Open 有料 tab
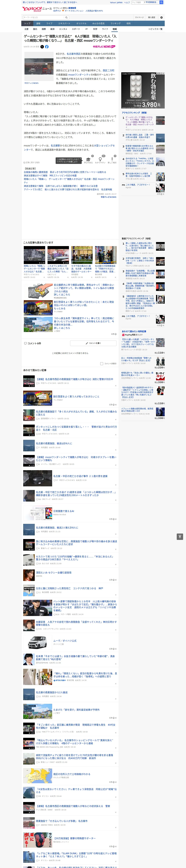The height and width of the screenshot is (868, 186). coord(128,24)
